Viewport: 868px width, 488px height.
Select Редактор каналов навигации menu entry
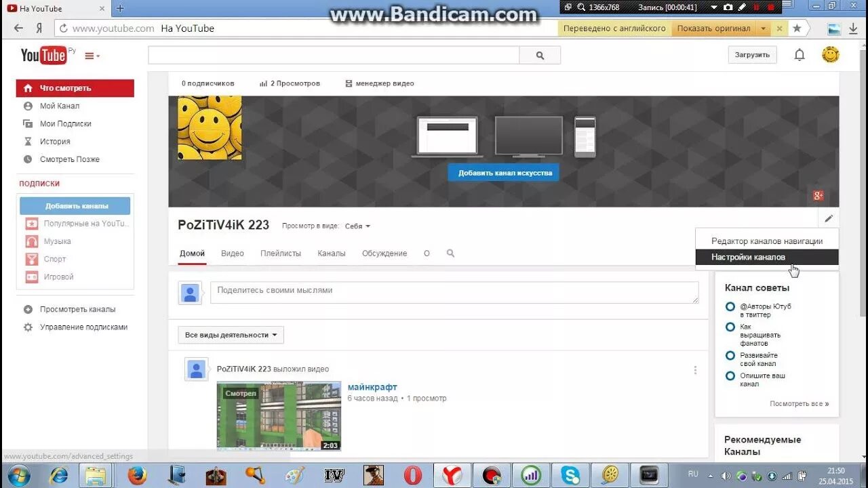pyautogui.click(x=767, y=241)
